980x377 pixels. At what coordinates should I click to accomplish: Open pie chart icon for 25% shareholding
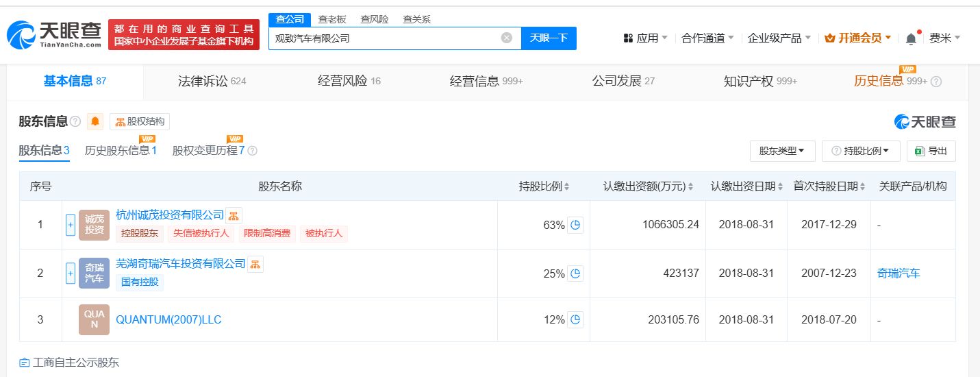[x=575, y=273]
